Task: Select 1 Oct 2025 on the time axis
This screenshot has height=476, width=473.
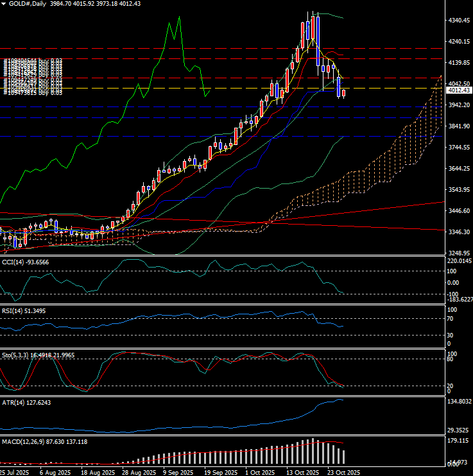Action: pyautogui.click(x=261, y=472)
